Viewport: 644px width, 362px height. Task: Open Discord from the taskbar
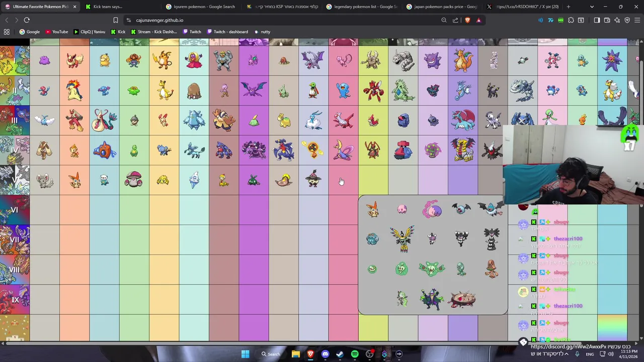click(x=325, y=354)
